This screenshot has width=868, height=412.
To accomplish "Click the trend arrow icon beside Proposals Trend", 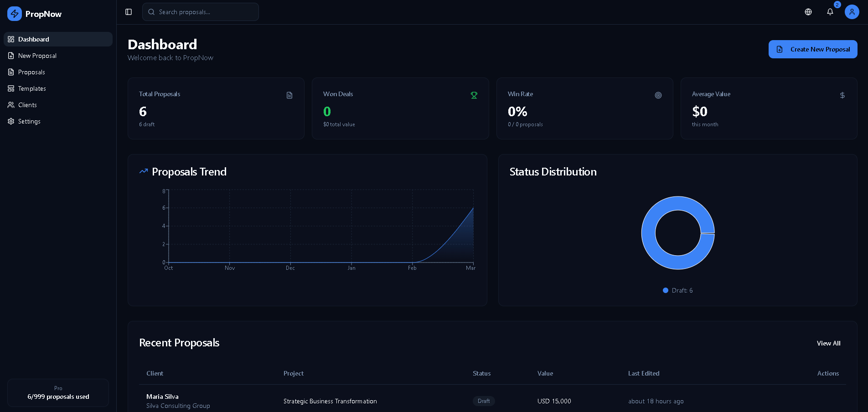I will click(x=143, y=171).
